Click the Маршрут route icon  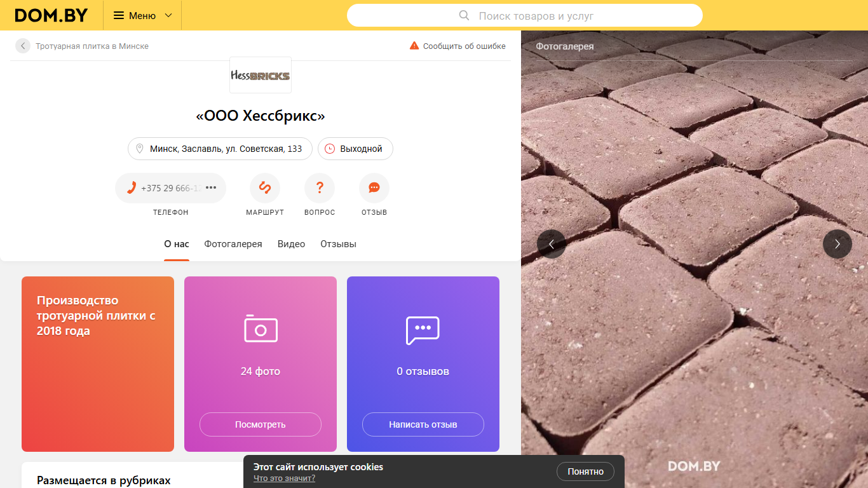[x=265, y=188]
